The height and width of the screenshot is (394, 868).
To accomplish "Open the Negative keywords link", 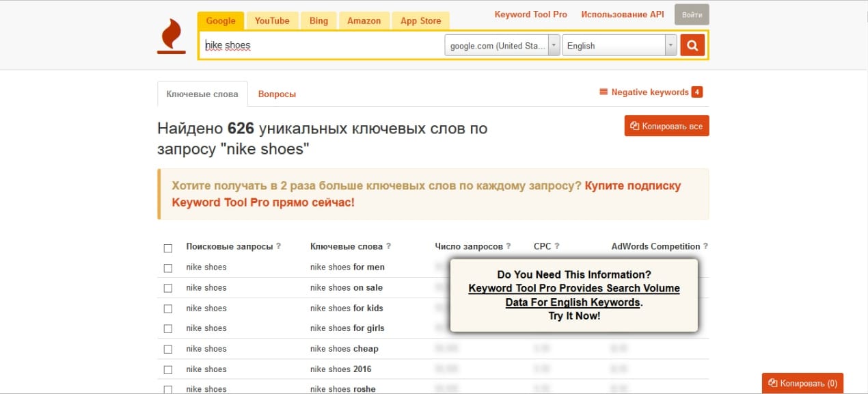I will (650, 92).
